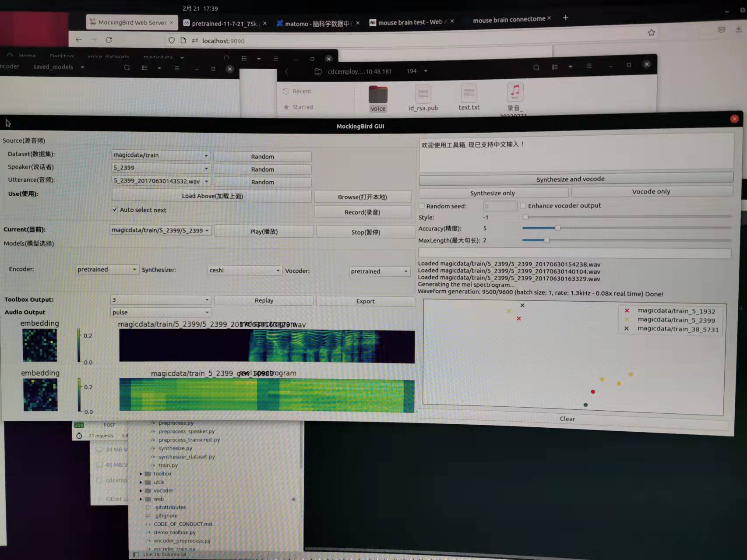Close the MockingBird Web Server tab
Viewport: 747px width, 560px height.
[x=172, y=22]
